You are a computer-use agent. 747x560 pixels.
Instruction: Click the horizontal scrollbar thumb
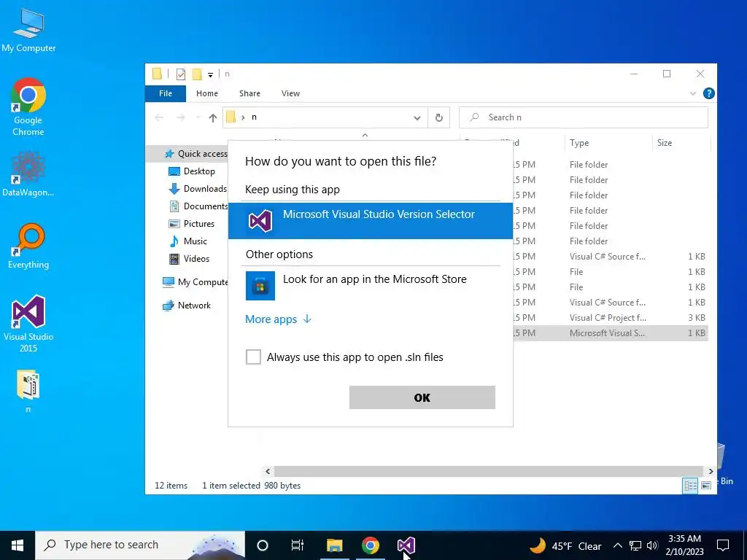[488, 472]
